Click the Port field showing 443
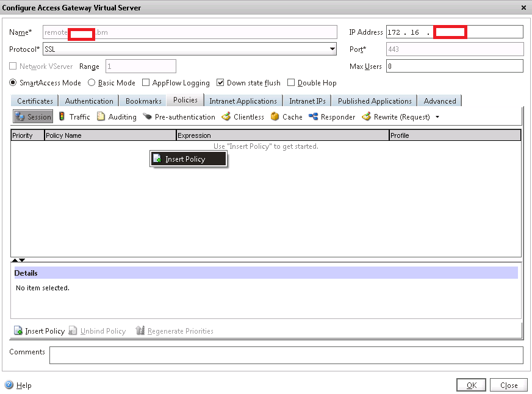The image size is (532, 394). [455, 49]
